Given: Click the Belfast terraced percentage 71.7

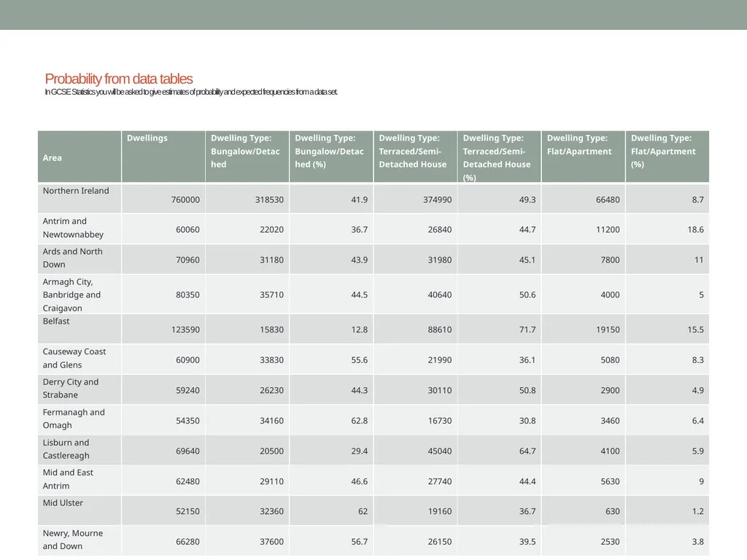Looking at the screenshot, I should (x=527, y=330).
